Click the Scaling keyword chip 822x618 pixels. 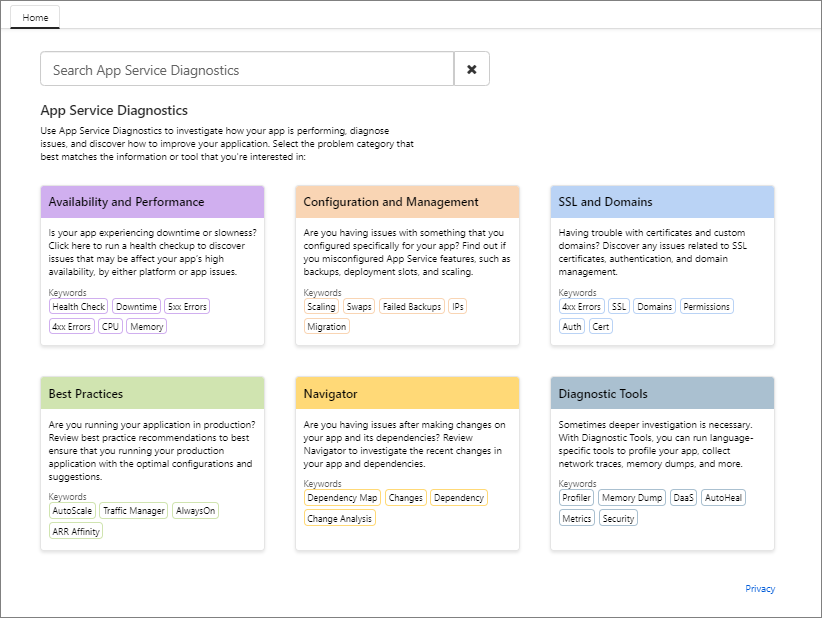click(321, 306)
